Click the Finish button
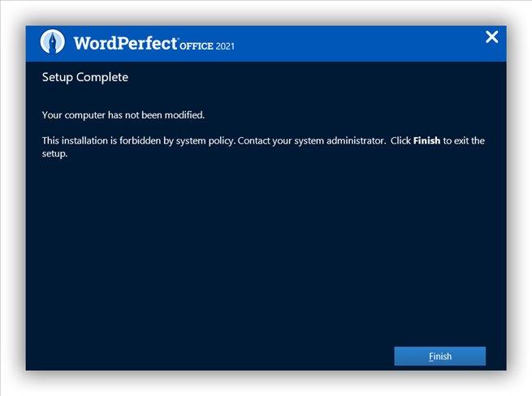Image resolution: width=532 pixels, height=396 pixels. (439, 356)
